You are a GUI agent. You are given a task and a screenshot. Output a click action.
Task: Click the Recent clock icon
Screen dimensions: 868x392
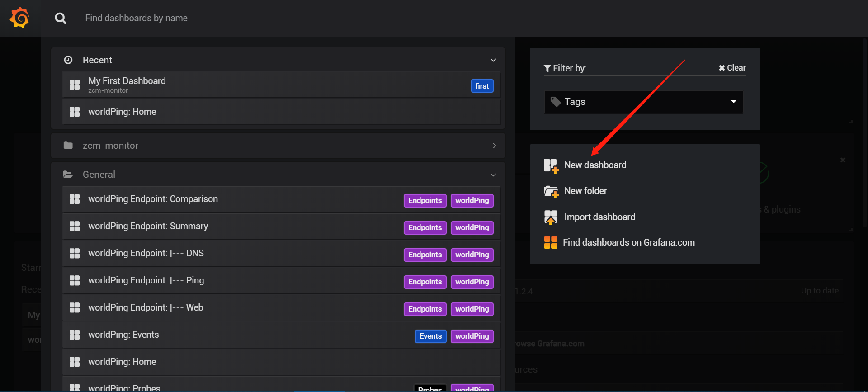tap(68, 60)
